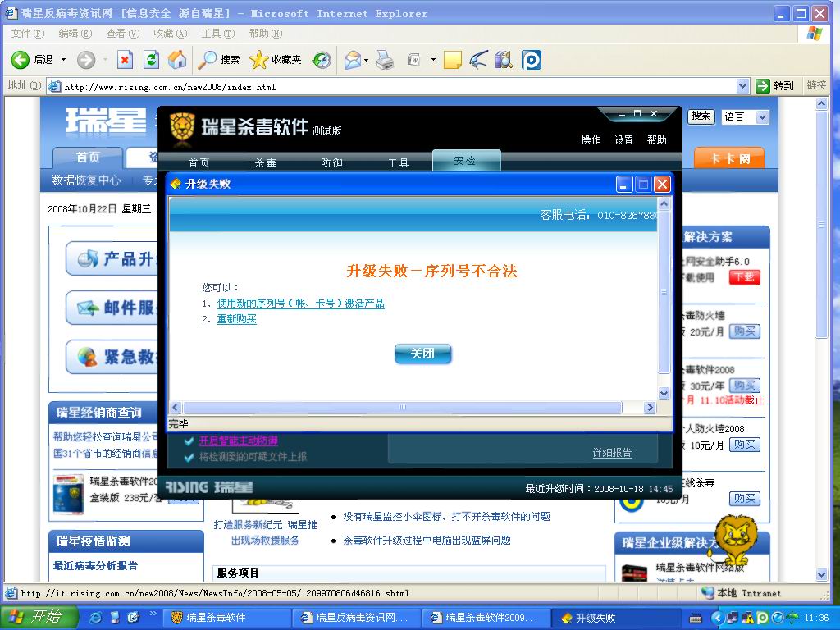
Task: Switch to the 工具 tab in Rising
Action: [x=398, y=163]
